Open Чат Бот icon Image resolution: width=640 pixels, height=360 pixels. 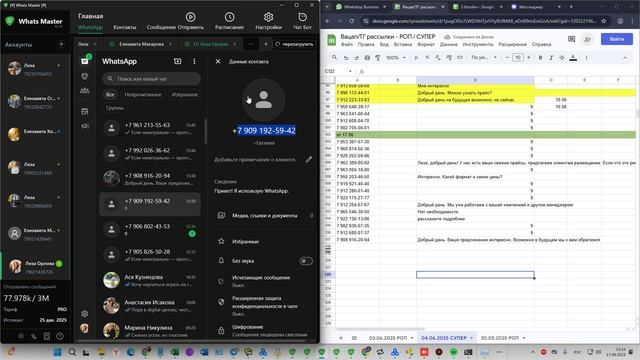click(x=302, y=17)
